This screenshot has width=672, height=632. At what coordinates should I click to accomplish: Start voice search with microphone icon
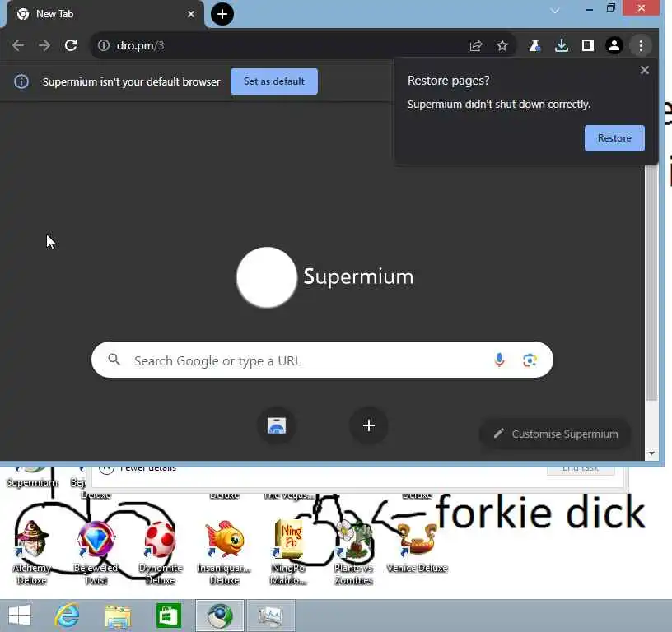click(x=499, y=360)
